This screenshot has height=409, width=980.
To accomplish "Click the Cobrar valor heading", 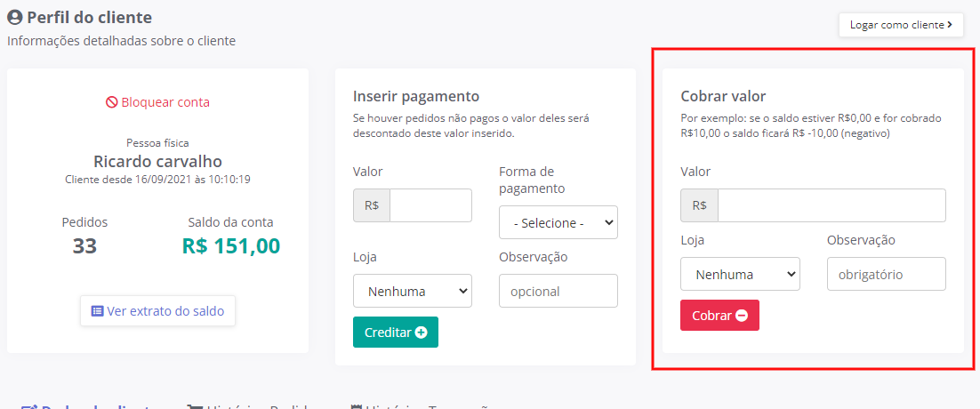I will point(723,96).
